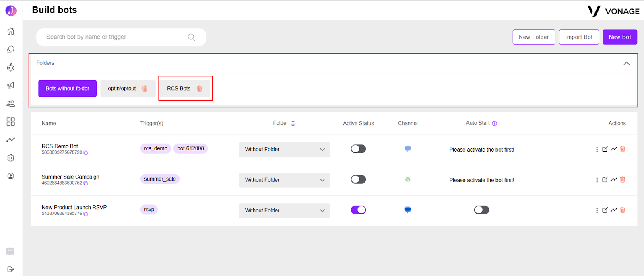Enable Auto Start for New Product Launch RSVP
The width and height of the screenshot is (644, 276).
click(481, 210)
